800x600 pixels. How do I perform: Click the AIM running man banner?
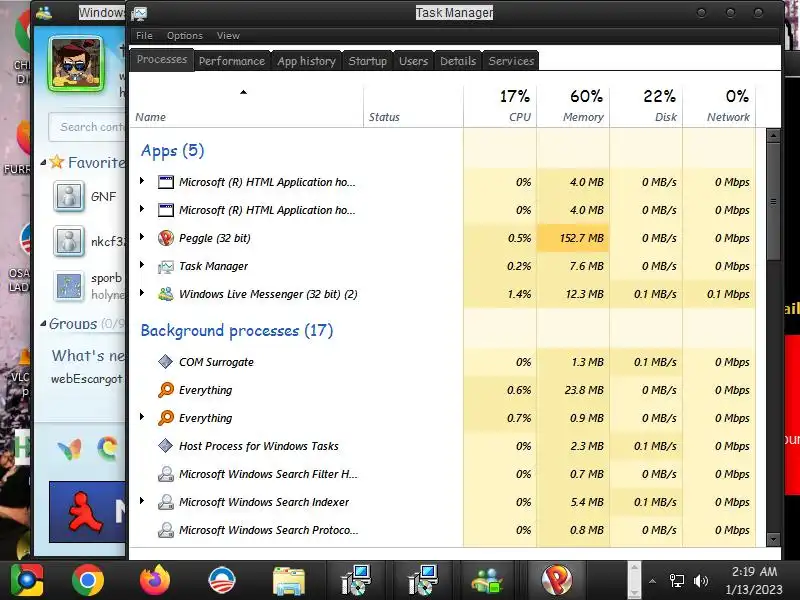click(x=87, y=512)
